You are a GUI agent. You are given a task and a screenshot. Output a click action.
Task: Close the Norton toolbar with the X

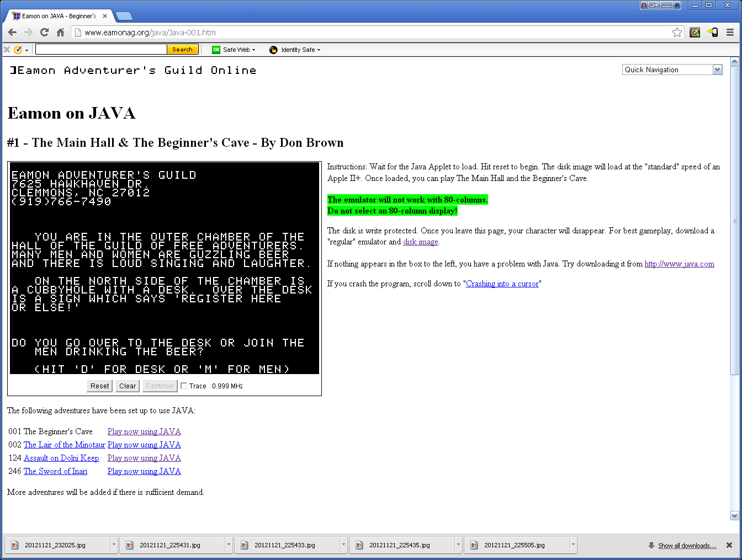(x=7, y=50)
